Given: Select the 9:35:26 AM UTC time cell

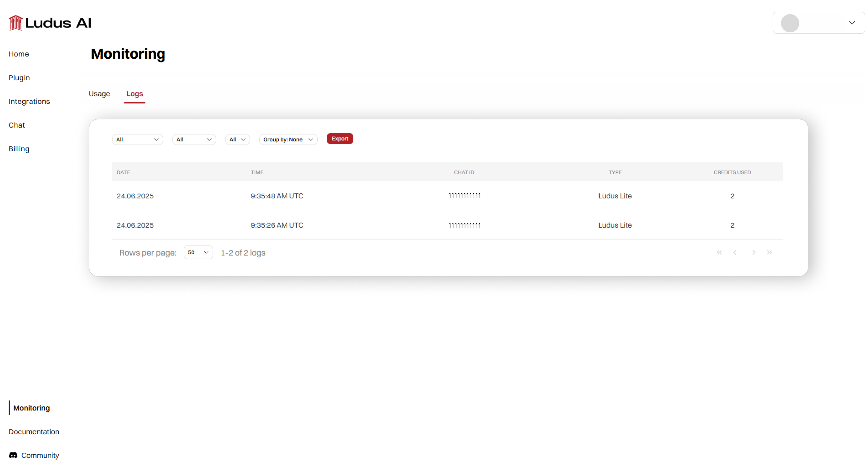Looking at the screenshot, I should click(x=277, y=226).
